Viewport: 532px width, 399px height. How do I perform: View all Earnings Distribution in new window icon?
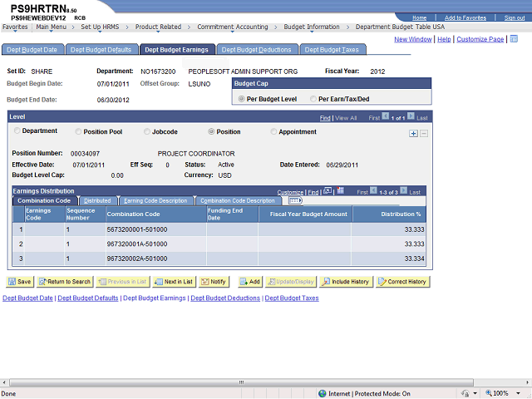(x=328, y=191)
